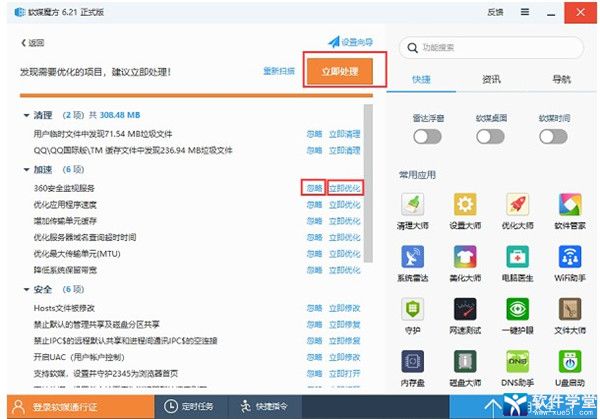Click 忽略 for QQ缓存文件 row
This screenshot has height=419, width=600.
tap(315, 150)
